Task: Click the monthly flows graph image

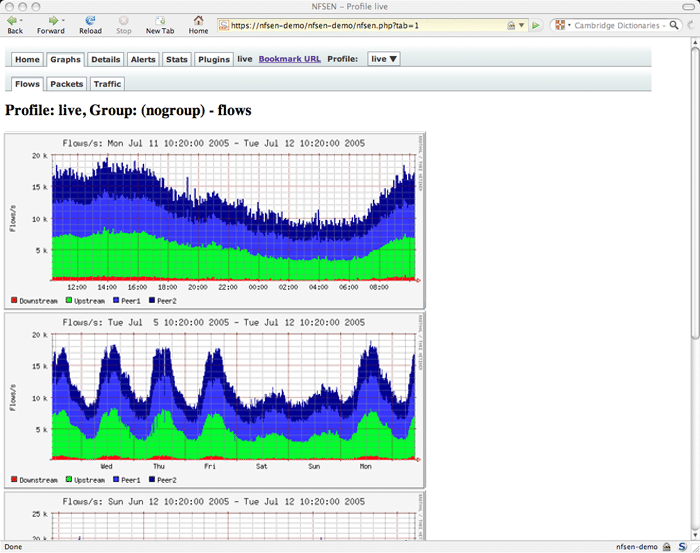Action: (215, 516)
